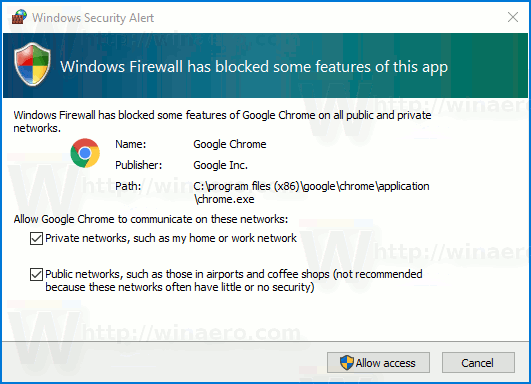
Task: Click the Windows Security Alert title text
Action: tap(93, 18)
